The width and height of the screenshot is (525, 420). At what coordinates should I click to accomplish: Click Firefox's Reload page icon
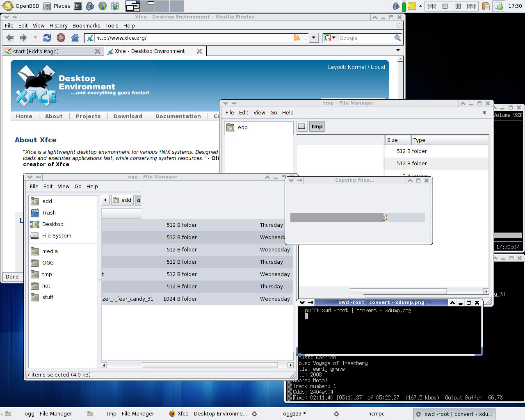pos(47,38)
